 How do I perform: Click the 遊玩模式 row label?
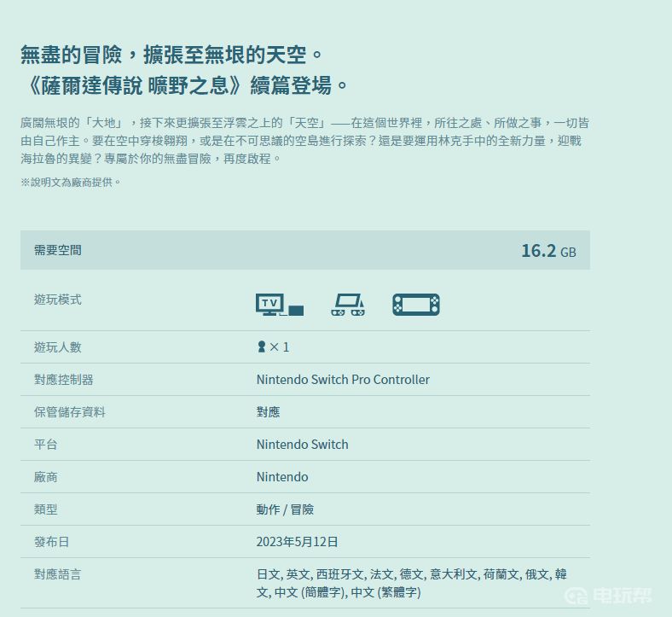(x=58, y=300)
